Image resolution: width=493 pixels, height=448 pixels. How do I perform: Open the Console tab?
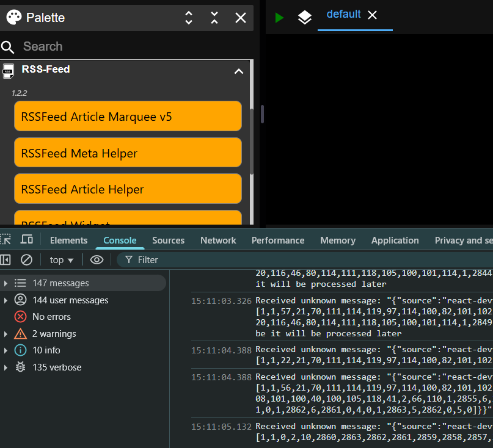coord(120,240)
